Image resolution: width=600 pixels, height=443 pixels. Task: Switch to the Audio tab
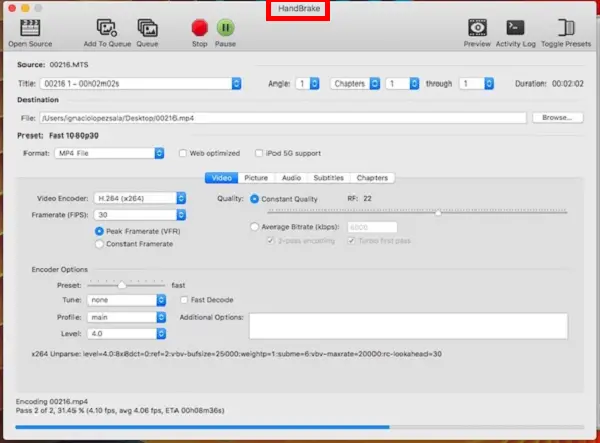point(291,178)
